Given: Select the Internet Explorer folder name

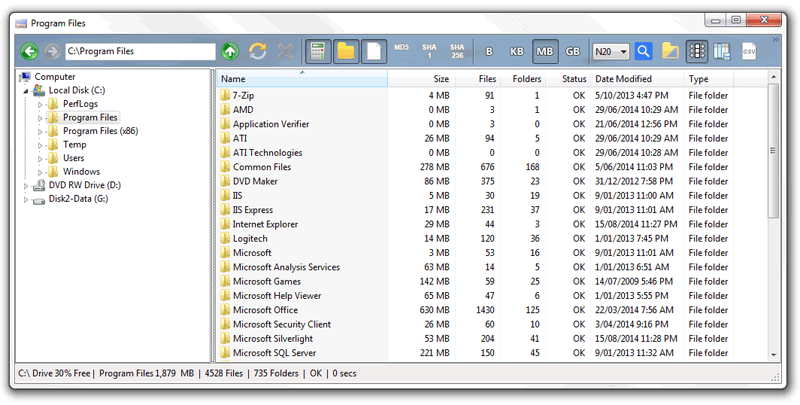Looking at the screenshot, I should [x=265, y=224].
